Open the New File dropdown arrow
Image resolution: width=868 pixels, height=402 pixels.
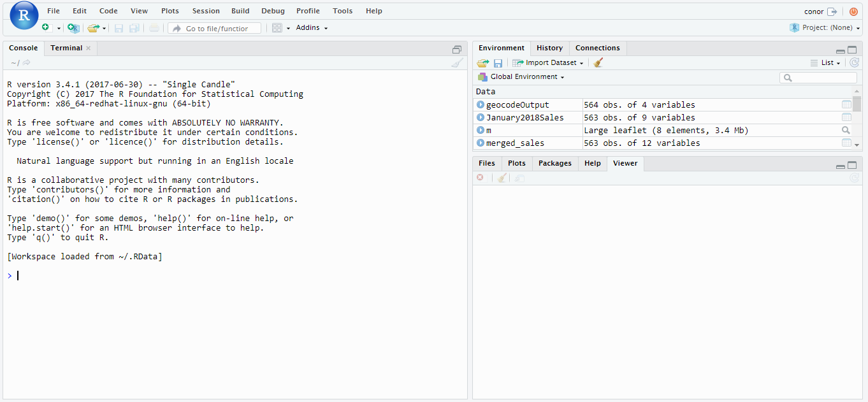[59, 29]
